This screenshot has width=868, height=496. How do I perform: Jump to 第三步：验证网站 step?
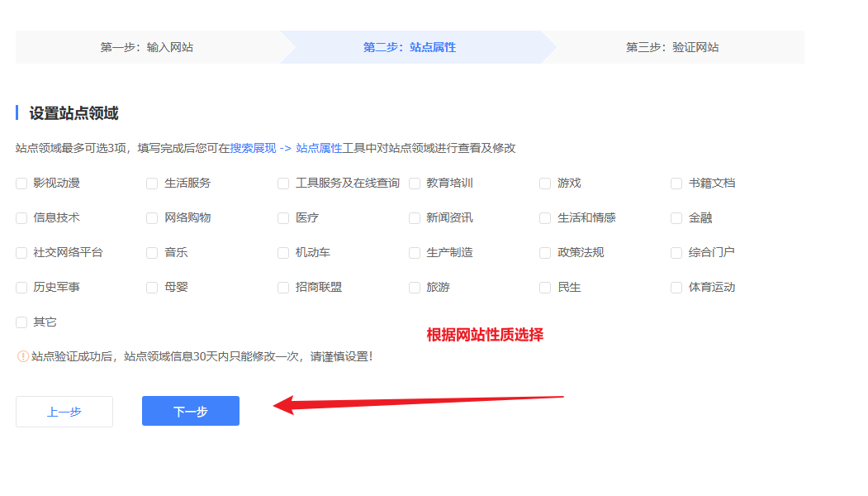coord(672,47)
